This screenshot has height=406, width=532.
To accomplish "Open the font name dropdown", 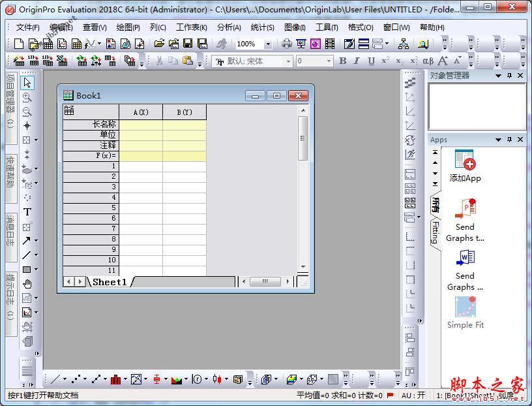I will click(x=288, y=61).
